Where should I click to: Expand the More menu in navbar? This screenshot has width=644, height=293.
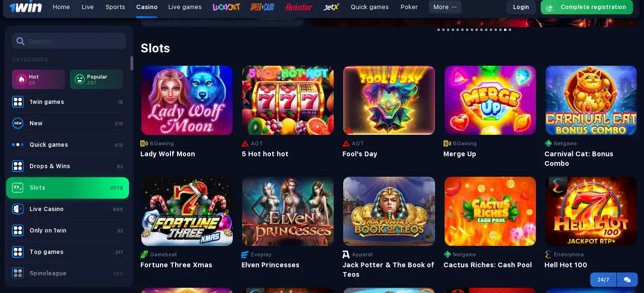(x=445, y=7)
